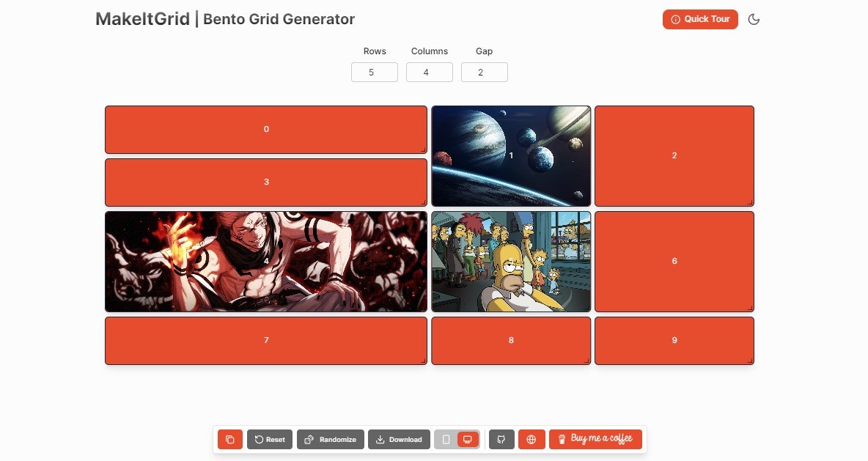Select grid cell 3

(x=265, y=182)
